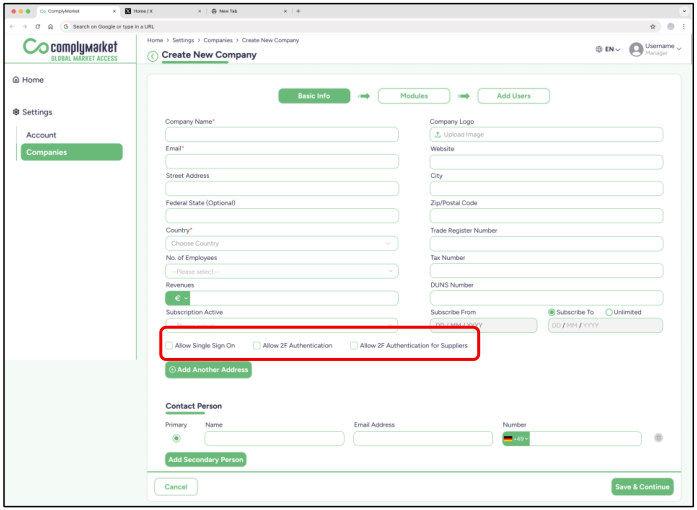The height and width of the screenshot is (510, 697).
Task: Click the Street Address field
Action: (282, 189)
